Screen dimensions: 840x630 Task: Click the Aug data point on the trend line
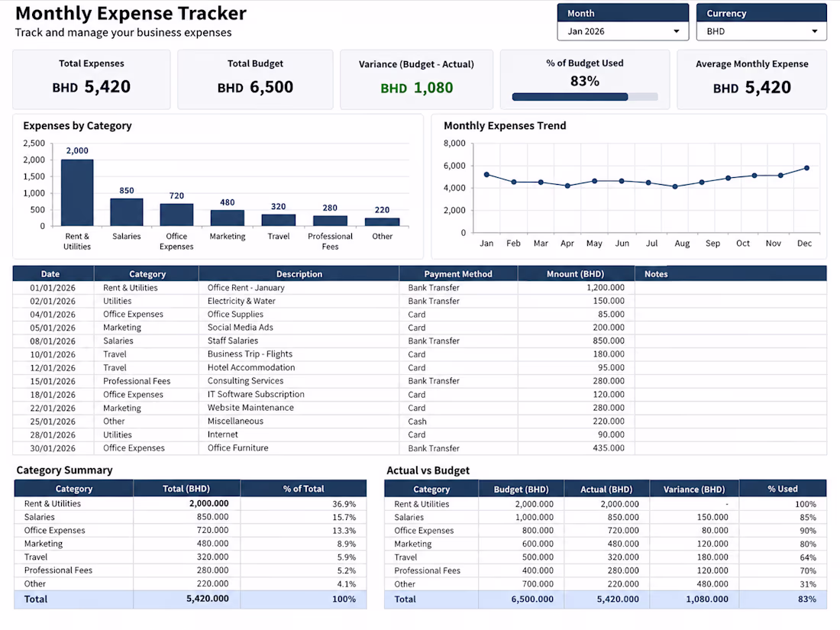[675, 186]
